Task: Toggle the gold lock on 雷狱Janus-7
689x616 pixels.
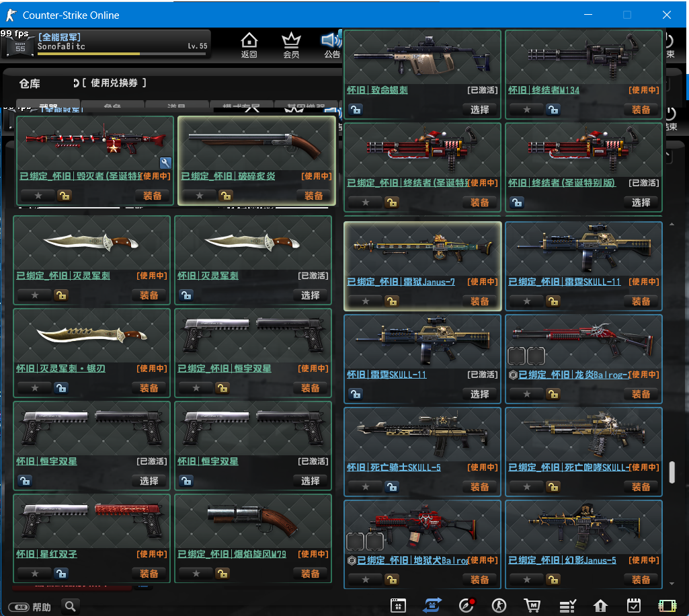Action: (392, 301)
